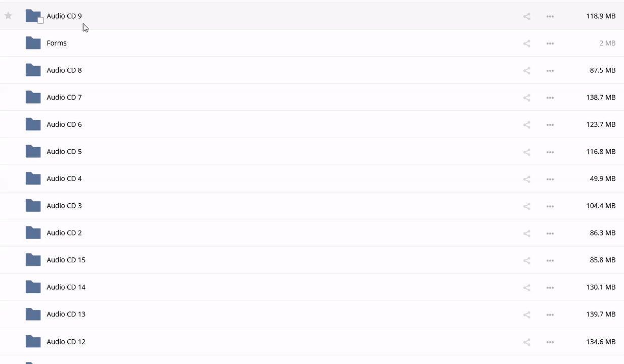Star the Audio CD 9 folder
The width and height of the screenshot is (624, 364).
click(x=8, y=16)
